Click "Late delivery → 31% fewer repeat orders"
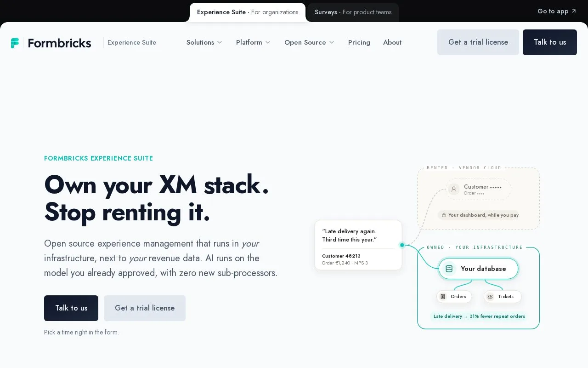This screenshot has width=588, height=368. [479, 316]
